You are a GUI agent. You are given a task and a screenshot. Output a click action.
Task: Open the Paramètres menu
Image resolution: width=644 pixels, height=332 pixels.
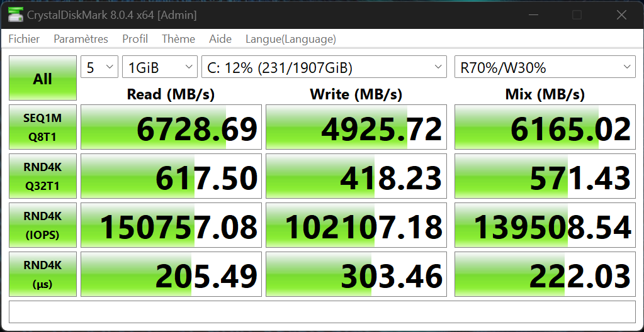(81, 39)
